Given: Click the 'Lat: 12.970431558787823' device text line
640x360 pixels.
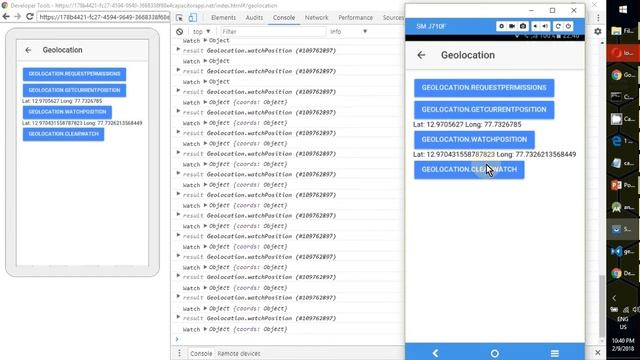Looking at the screenshot, I should 495,154.
